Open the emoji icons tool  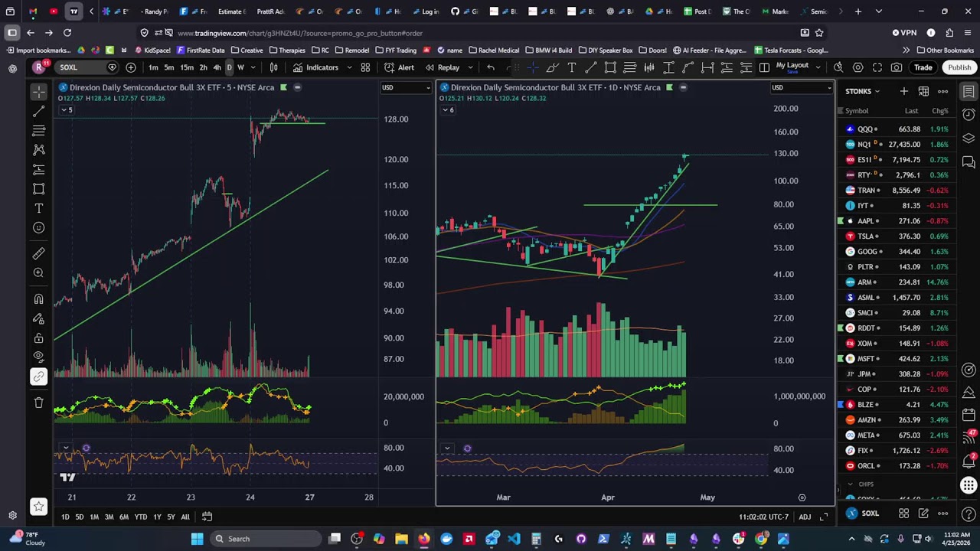click(x=39, y=227)
